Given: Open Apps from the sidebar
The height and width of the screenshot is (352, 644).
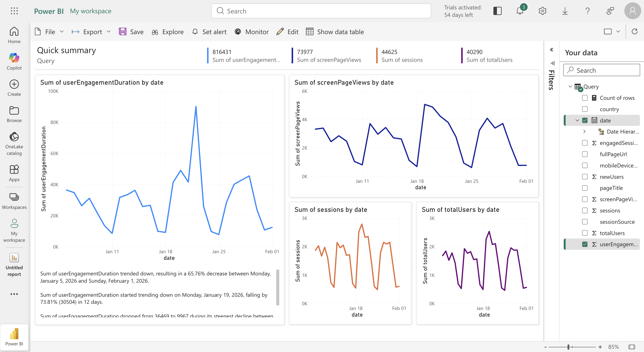Looking at the screenshot, I should pyautogui.click(x=14, y=172).
